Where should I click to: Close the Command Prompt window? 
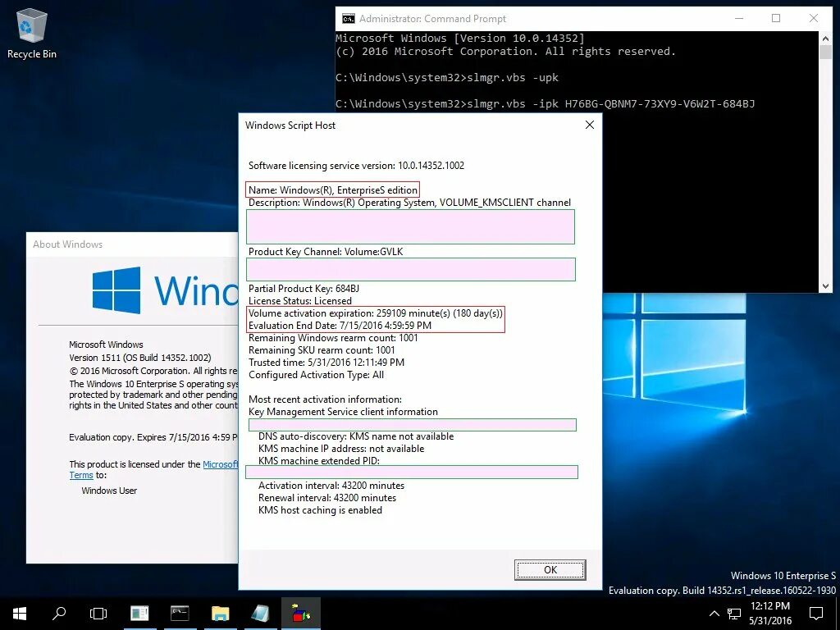(813, 18)
